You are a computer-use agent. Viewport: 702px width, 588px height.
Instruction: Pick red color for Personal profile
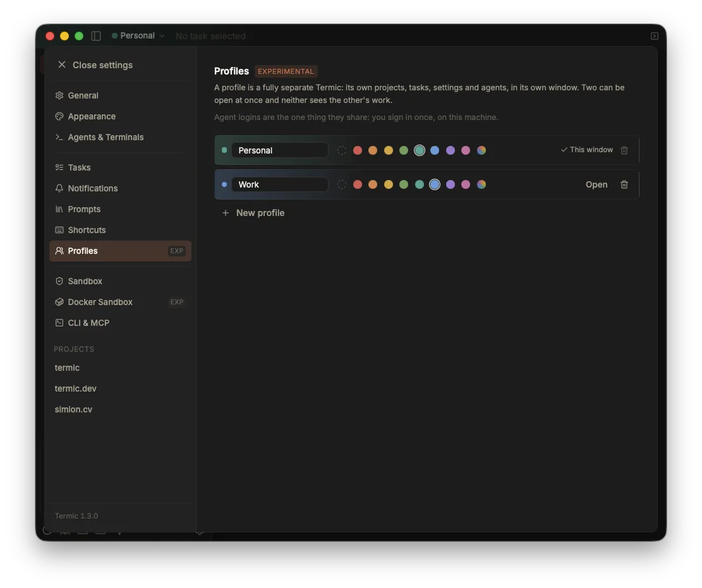coord(357,150)
